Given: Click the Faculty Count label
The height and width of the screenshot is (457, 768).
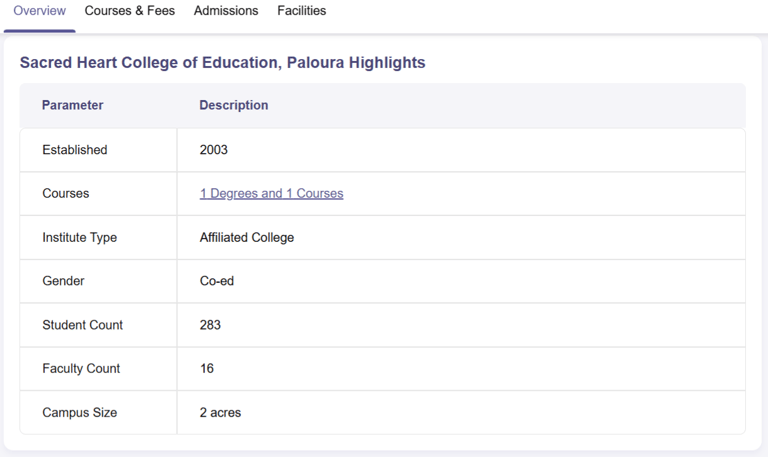Looking at the screenshot, I should tap(81, 369).
